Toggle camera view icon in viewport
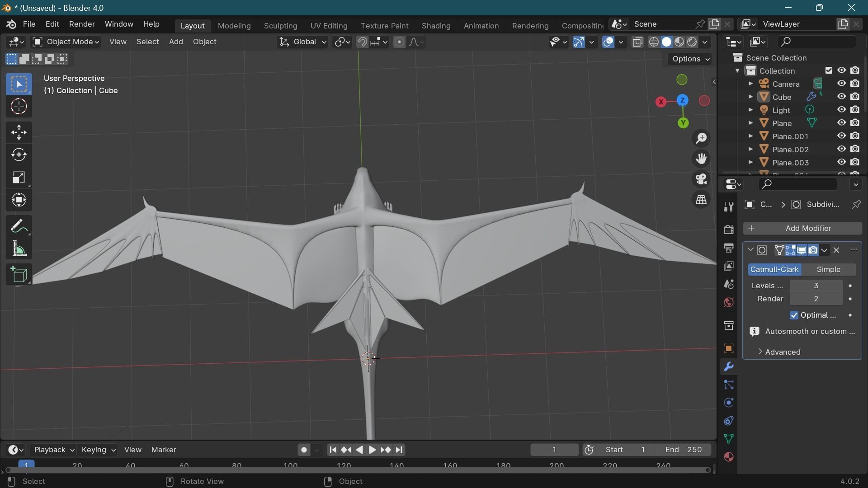 click(701, 179)
